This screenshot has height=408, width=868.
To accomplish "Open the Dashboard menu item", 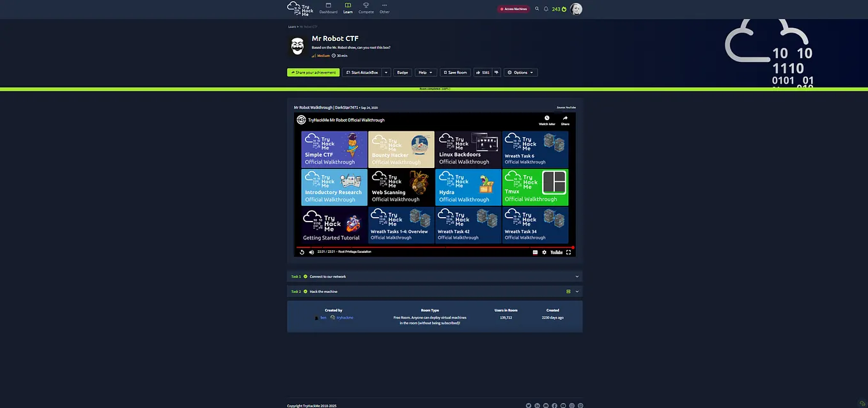I will tap(328, 9).
